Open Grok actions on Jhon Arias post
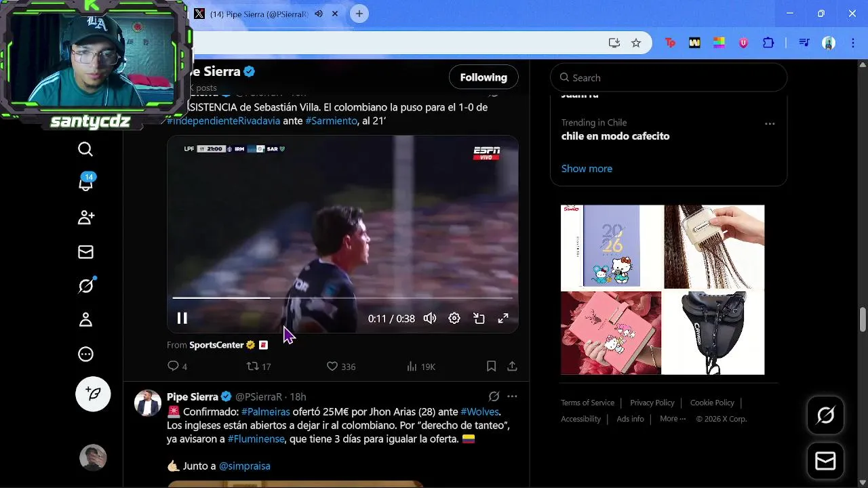The width and height of the screenshot is (868, 488). click(494, 396)
